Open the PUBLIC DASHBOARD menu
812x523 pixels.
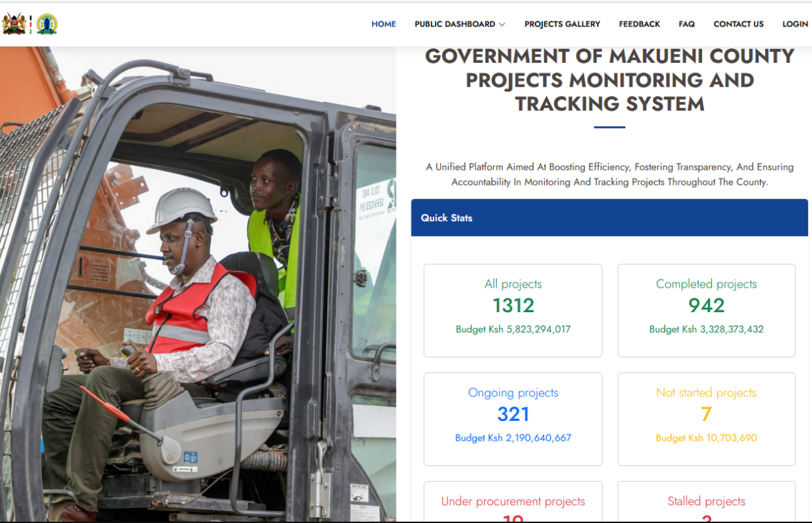(455, 24)
